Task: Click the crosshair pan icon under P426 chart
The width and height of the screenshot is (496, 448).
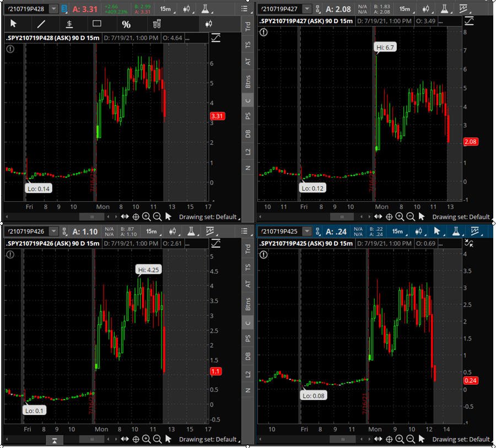Action: (x=136, y=439)
